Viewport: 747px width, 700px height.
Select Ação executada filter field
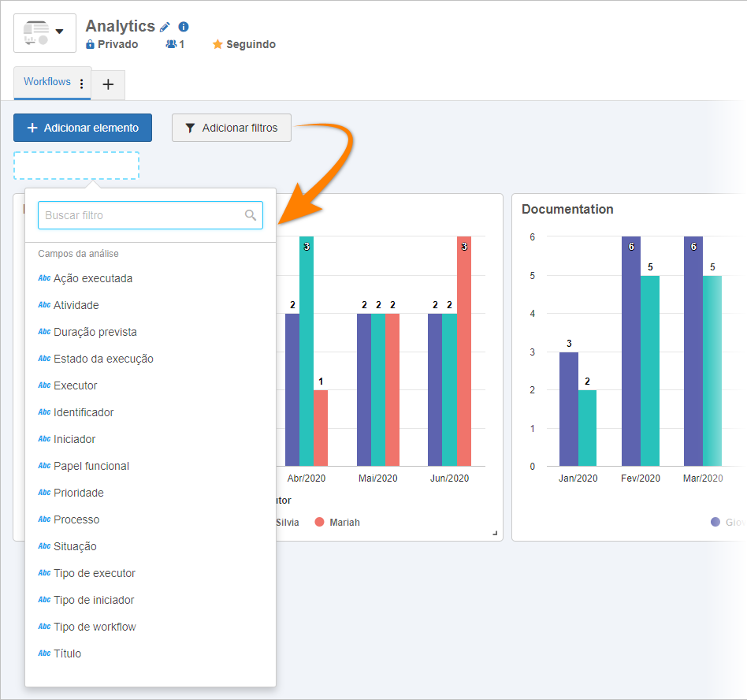(150, 278)
